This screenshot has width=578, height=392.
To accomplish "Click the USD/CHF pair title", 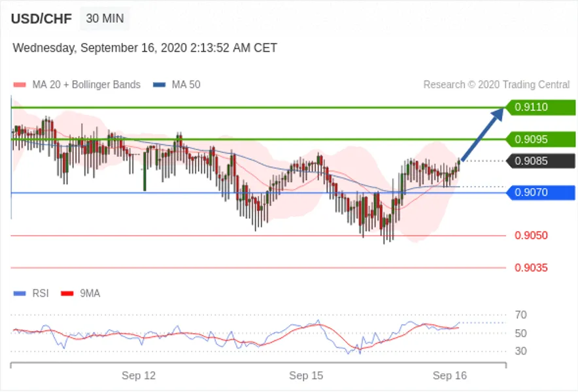I will (41, 19).
